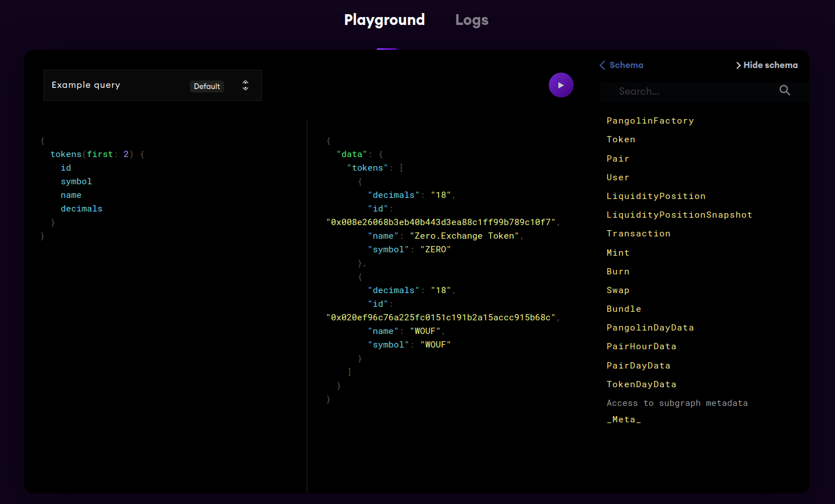Click the _Meta_ schema link
Viewport: 835px width, 504px height.
624,420
